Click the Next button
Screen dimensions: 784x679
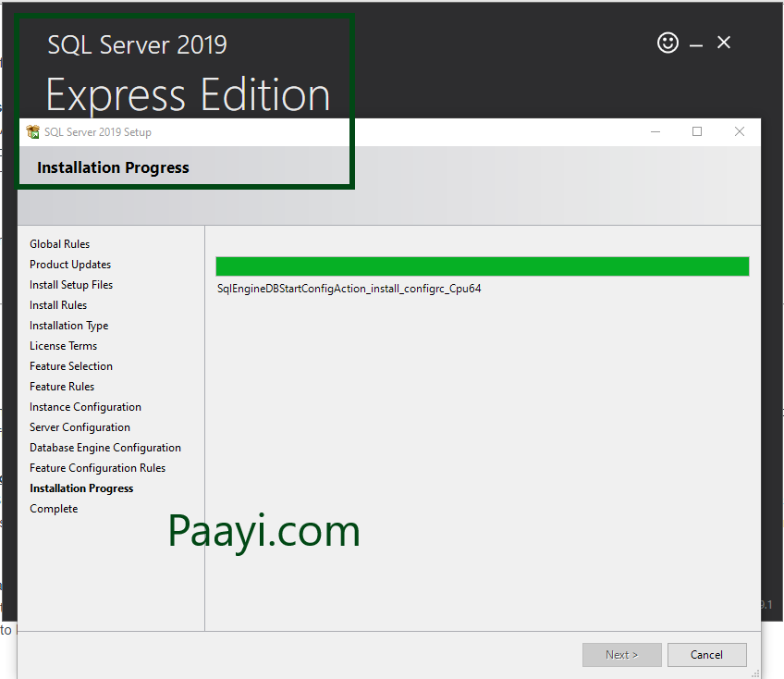[x=621, y=654]
